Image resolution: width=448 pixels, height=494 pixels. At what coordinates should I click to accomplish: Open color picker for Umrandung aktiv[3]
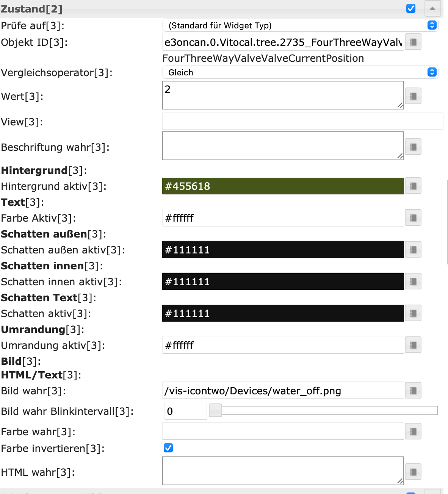(413, 345)
